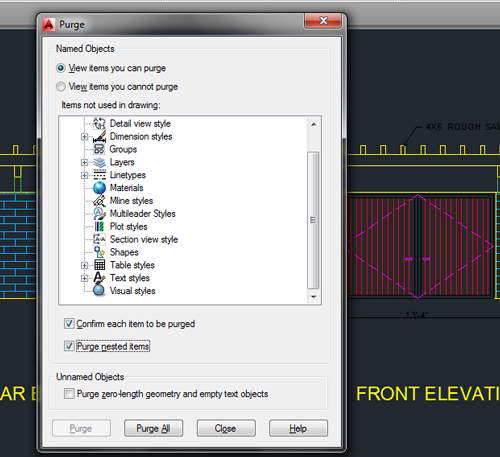Click the Dimension styles icon
500x457 pixels.
pyautogui.click(x=99, y=137)
